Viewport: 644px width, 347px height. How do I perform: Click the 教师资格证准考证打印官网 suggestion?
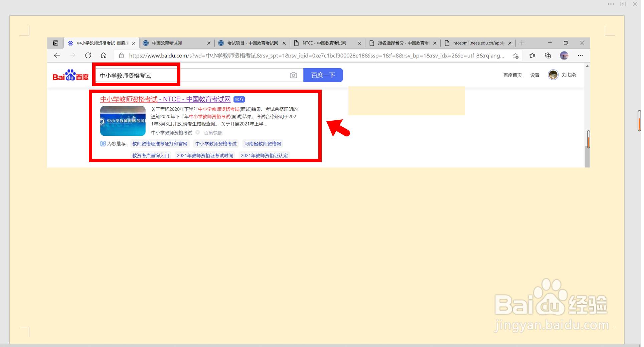[x=160, y=144]
